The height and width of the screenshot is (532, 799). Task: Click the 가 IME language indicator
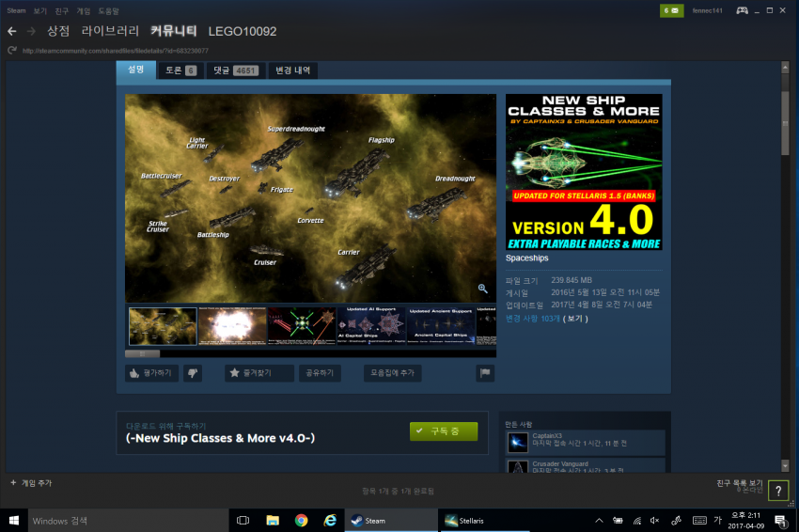tap(718, 521)
